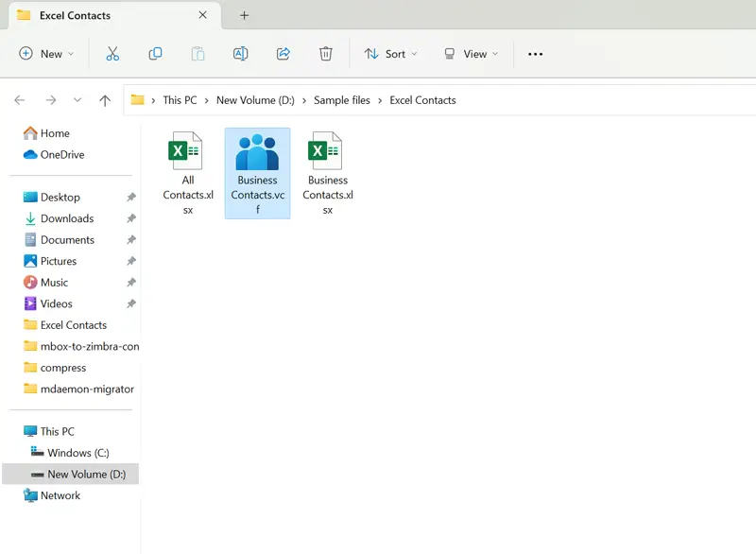Open OneDrive in the sidebar
Image resolution: width=756 pixels, height=554 pixels.
pos(61,155)
